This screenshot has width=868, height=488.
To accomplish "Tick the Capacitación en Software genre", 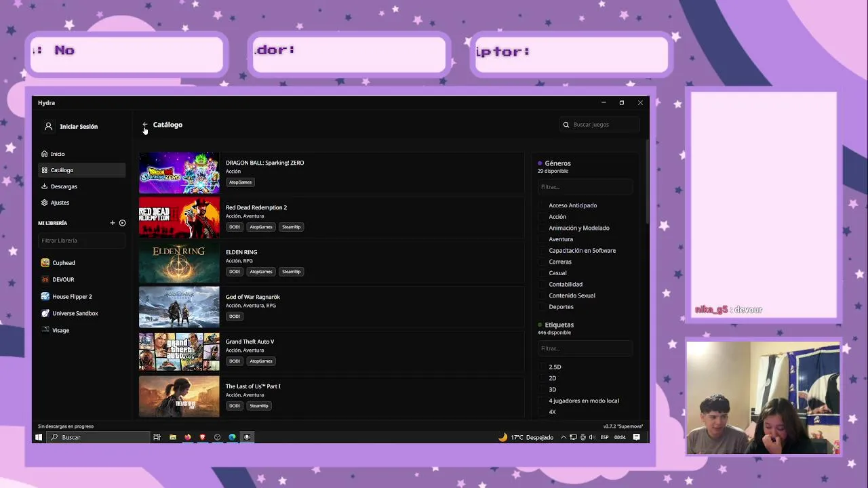I will [x=542, y=251].
